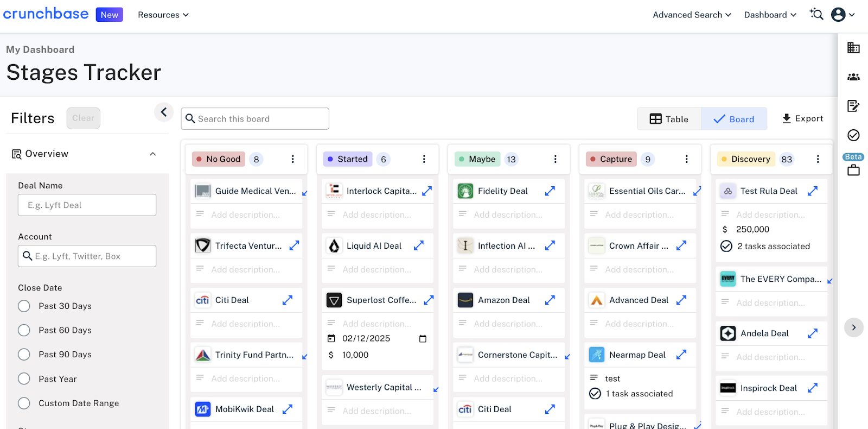Expand the Trifecta Ventures deal card
The width and height of the screenshot is (868, 429).
point(294,246)
